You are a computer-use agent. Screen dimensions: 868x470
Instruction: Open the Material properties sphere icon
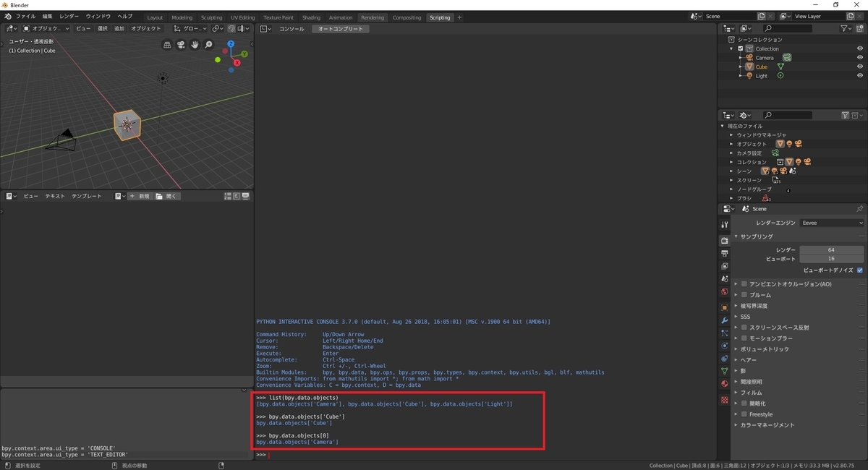pos(725,384)
